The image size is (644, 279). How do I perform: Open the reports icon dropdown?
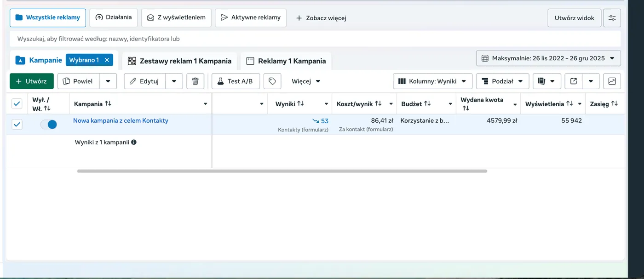click(x=547, y=81)
